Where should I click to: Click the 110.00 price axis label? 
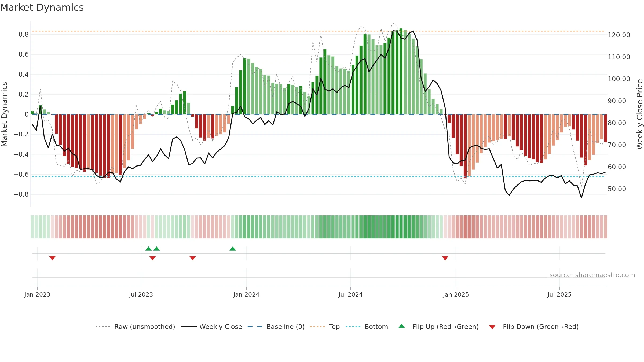pyautogui.click(x=619, y=57)
